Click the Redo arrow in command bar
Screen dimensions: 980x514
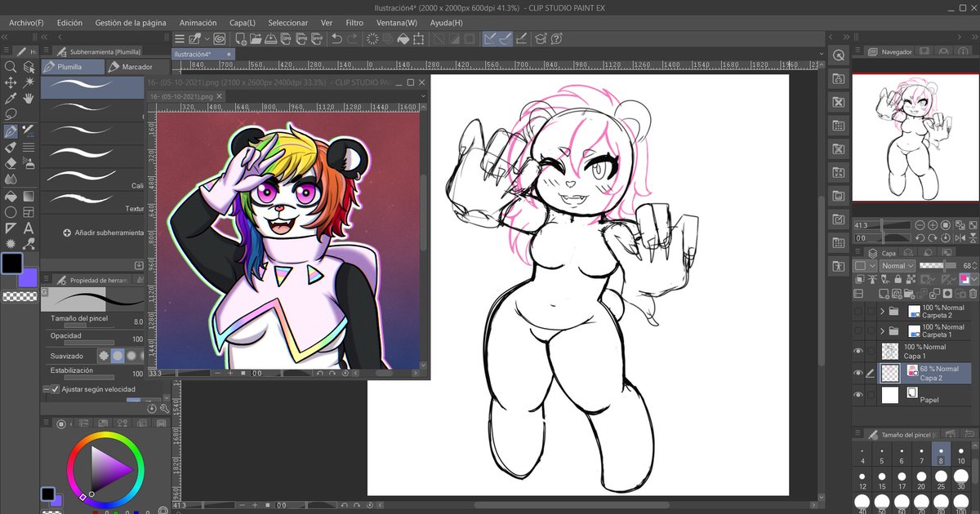352,38
